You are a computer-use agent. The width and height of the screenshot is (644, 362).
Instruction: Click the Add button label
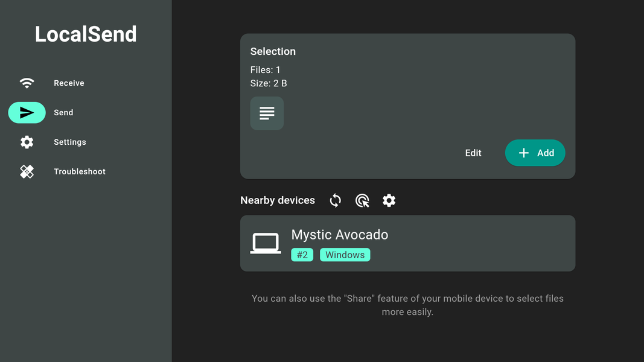coord(546,153)
